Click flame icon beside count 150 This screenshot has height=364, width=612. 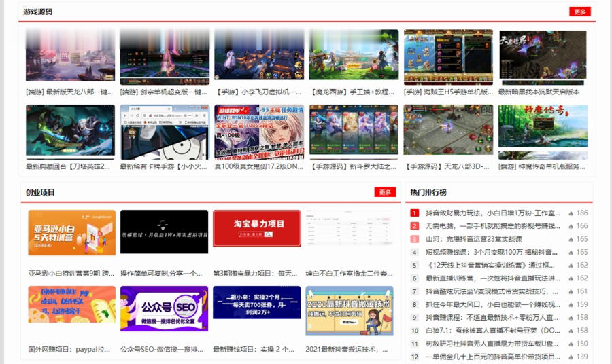click(571, 344)
